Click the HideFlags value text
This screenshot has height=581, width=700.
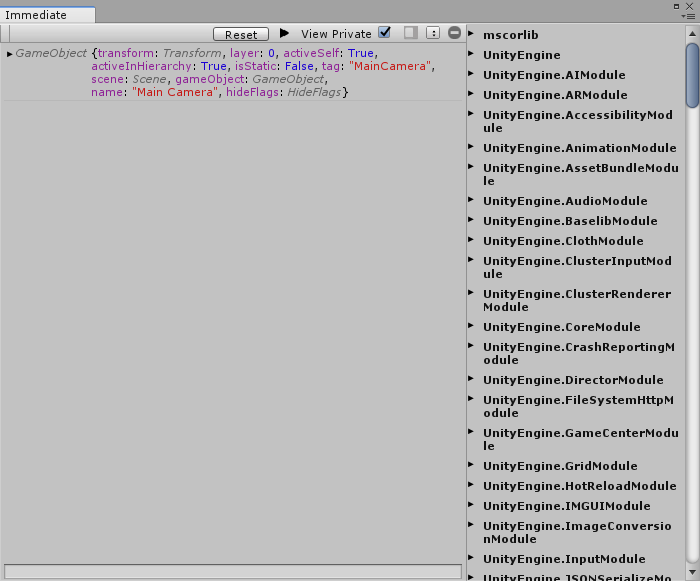[314, 92]
